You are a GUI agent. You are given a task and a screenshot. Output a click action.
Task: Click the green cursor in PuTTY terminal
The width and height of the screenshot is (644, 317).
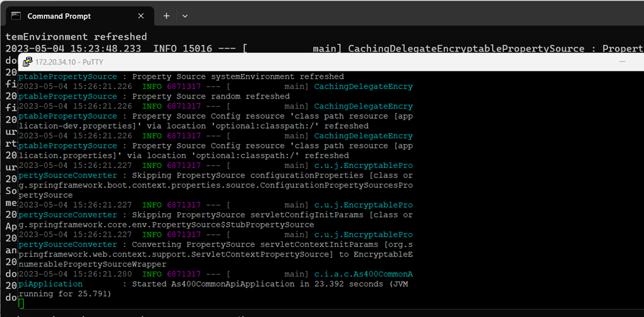(21, 304)
